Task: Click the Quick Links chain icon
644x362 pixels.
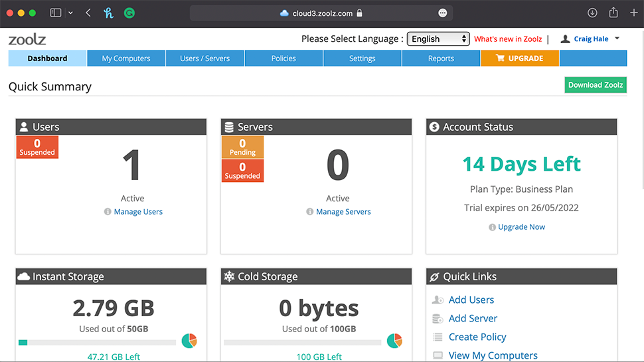Action: (434, 277)
